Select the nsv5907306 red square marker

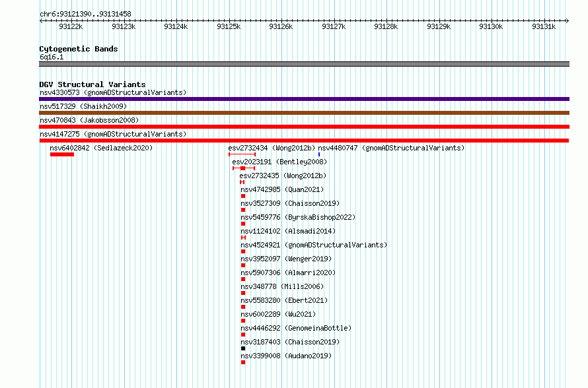pyautogui.click(x=243, y=279)
